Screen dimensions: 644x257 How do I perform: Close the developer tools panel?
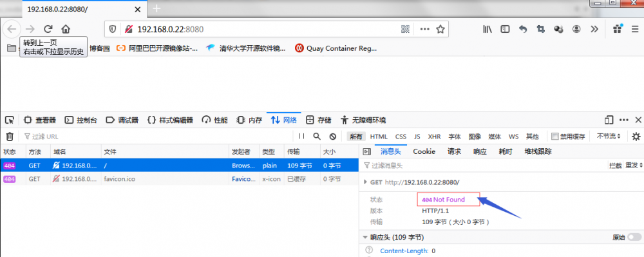point(638,120)
